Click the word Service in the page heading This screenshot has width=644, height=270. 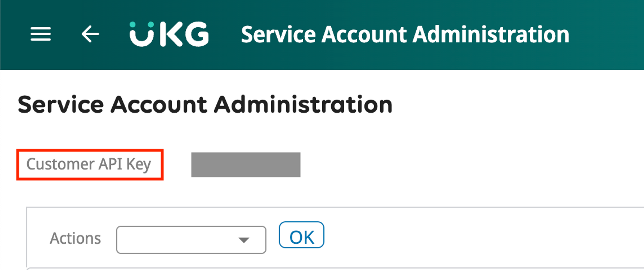(x=61, y=105)
